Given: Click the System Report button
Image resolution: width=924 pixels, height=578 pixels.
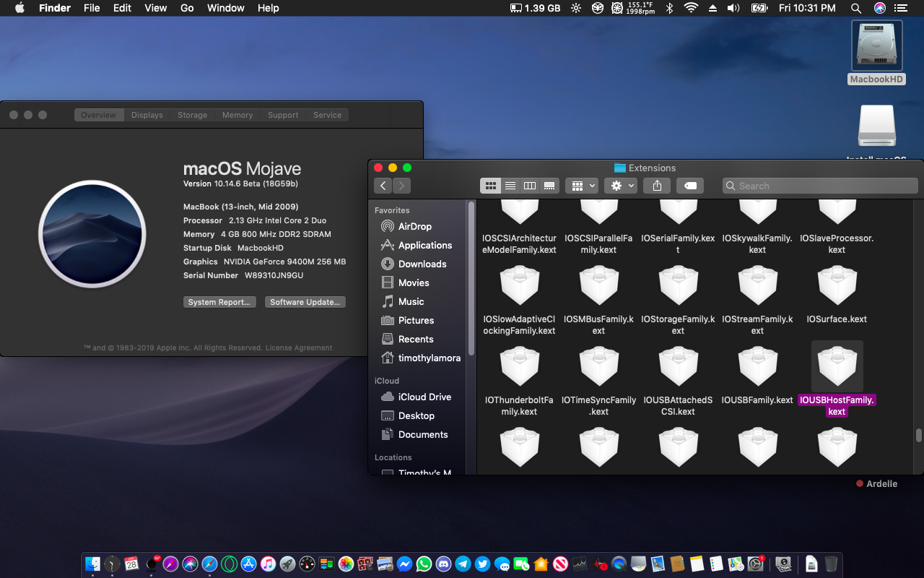Looking at the screenshot, I should (219, 302).
